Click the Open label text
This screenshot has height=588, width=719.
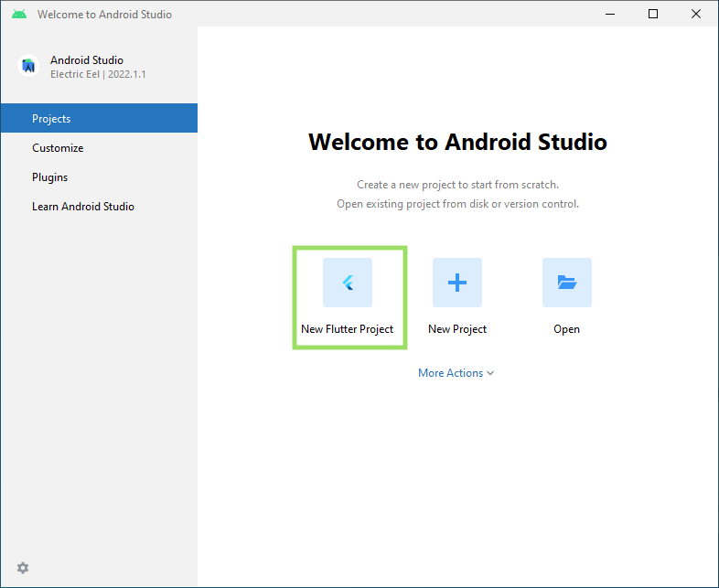click(566, 329)
